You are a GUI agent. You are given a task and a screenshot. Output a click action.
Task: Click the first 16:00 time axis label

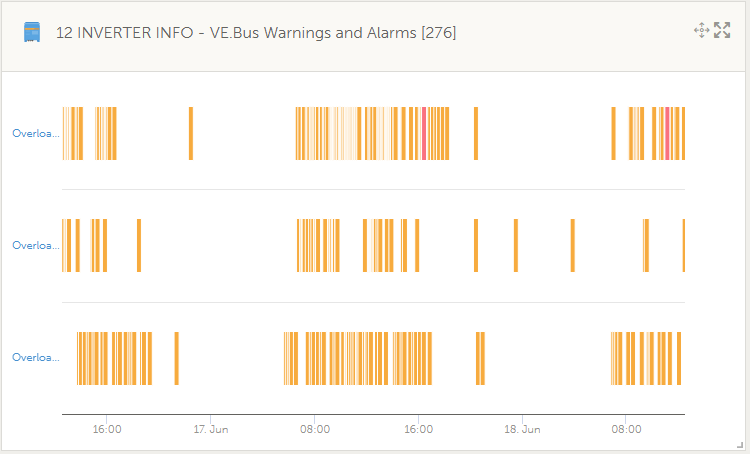tap(107, 429)
